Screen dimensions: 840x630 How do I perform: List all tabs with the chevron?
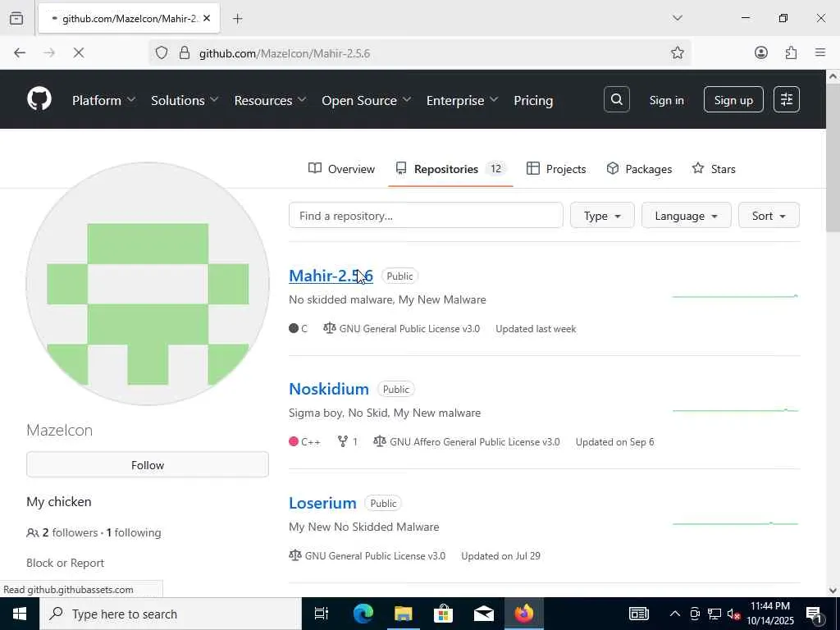pyautogui.click(x=677, y=18)
